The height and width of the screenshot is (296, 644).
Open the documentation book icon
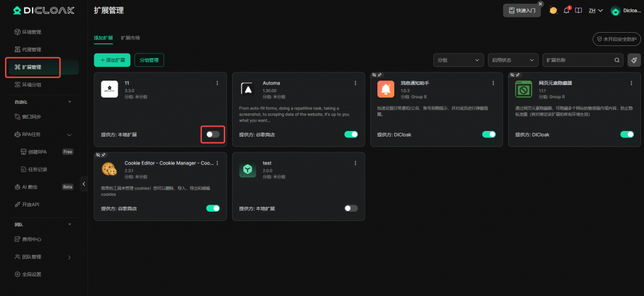click(x=579, y=11)
